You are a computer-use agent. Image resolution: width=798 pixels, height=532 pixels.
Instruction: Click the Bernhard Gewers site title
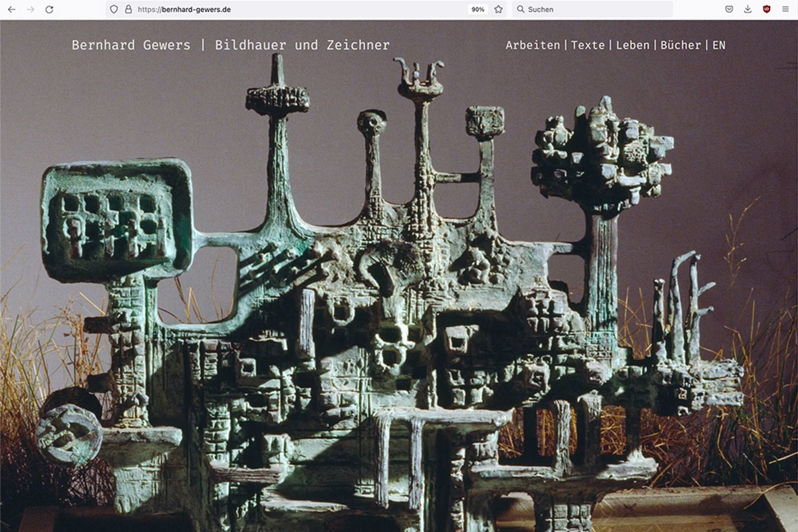231,45
